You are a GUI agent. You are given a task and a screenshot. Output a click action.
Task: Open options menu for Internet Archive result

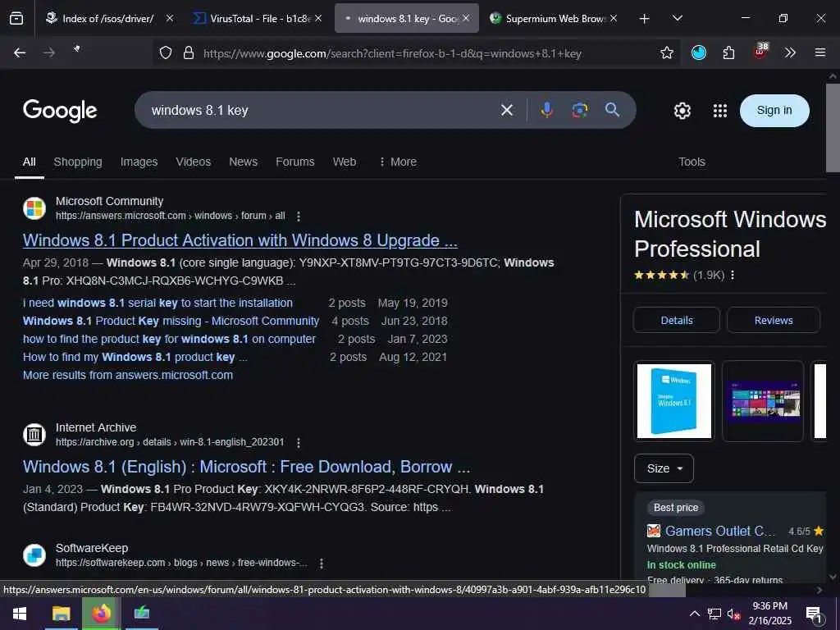(299, 443)
